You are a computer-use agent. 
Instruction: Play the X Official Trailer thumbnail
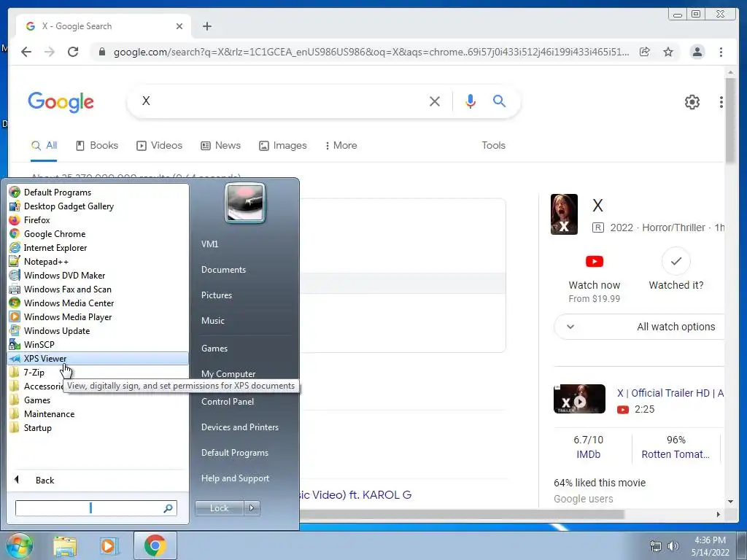(x=579, y=399)
